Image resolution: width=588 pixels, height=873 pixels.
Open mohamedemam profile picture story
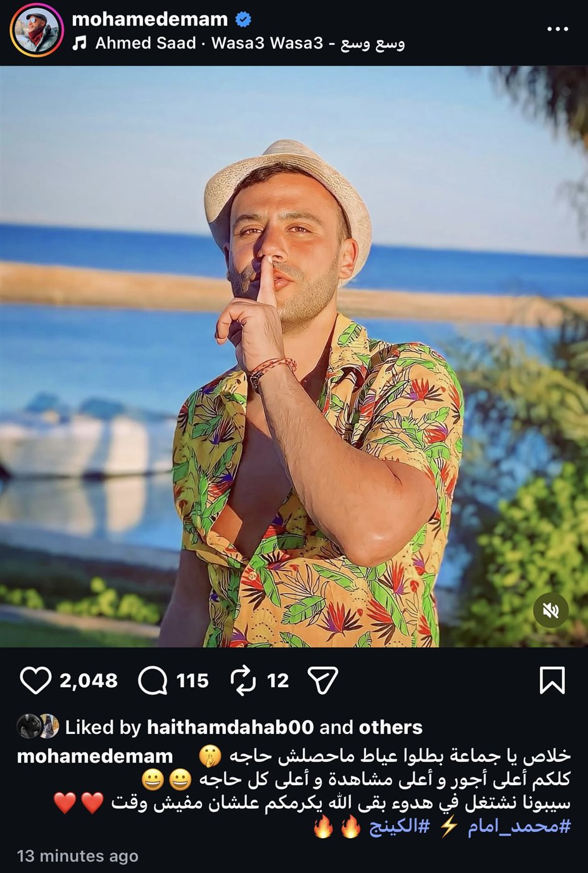pyautogui.click(x=37, y=30)
